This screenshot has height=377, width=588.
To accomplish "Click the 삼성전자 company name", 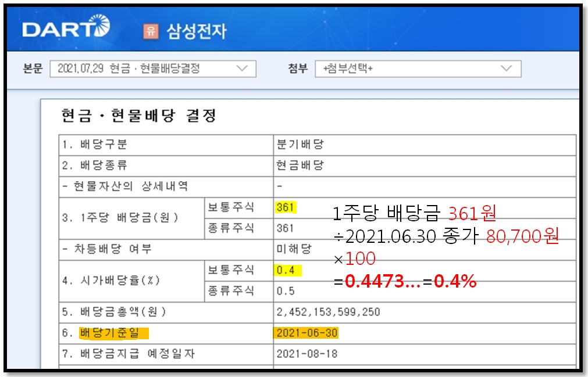I will click(197, 31).
